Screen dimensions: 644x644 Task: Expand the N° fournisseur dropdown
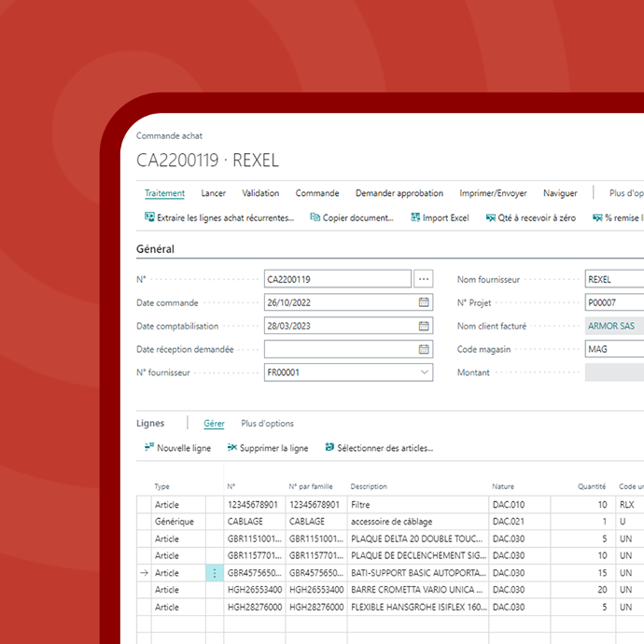425,372
